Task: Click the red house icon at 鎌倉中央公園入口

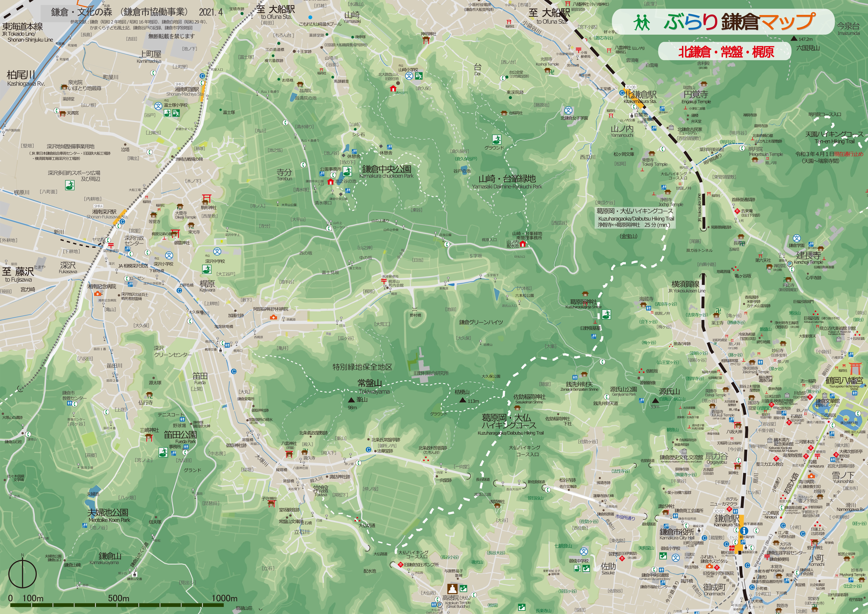Action: (x=330, y=181)
